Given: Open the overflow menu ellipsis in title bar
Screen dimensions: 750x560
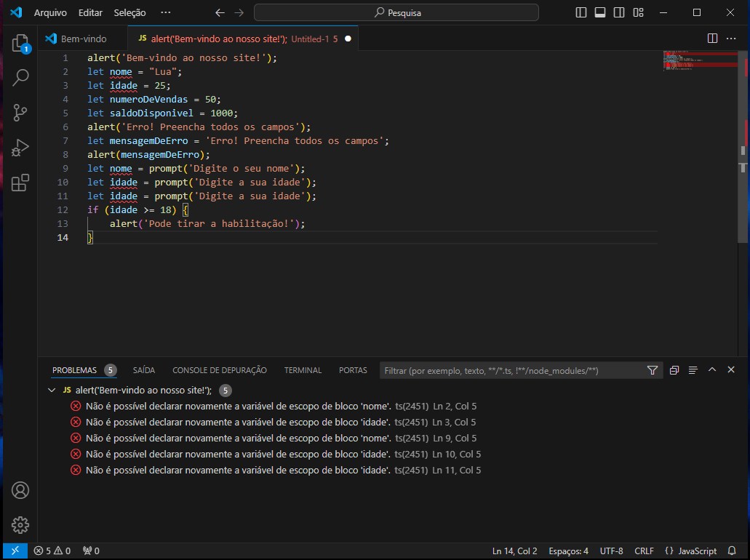Looking at the screenshot, I should tap(166, 12).
